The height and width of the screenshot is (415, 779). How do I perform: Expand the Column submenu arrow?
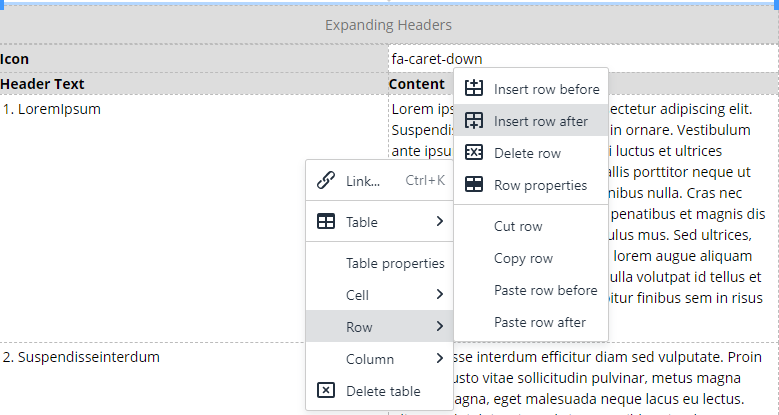click(x=439, y=359)
